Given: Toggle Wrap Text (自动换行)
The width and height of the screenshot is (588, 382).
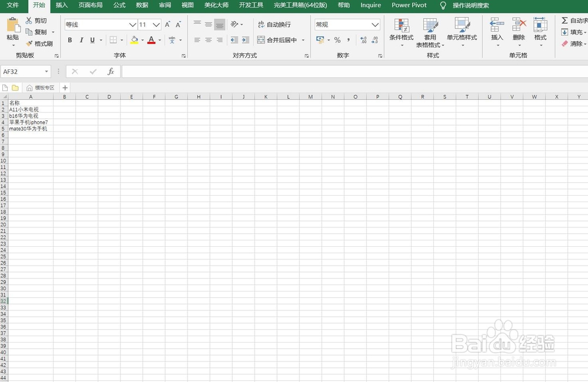Looking at the screenshot, I should (x=274, y=24).
